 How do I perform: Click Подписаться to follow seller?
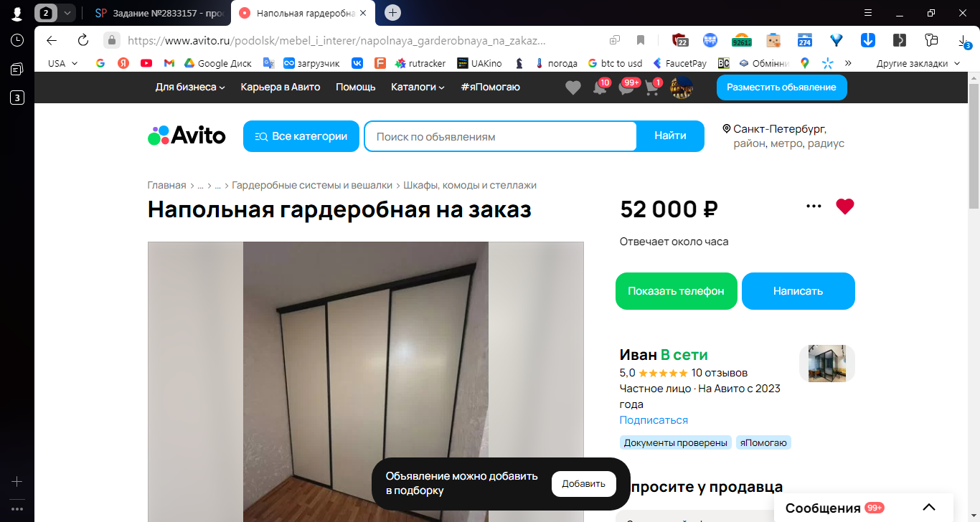point(654,420)
